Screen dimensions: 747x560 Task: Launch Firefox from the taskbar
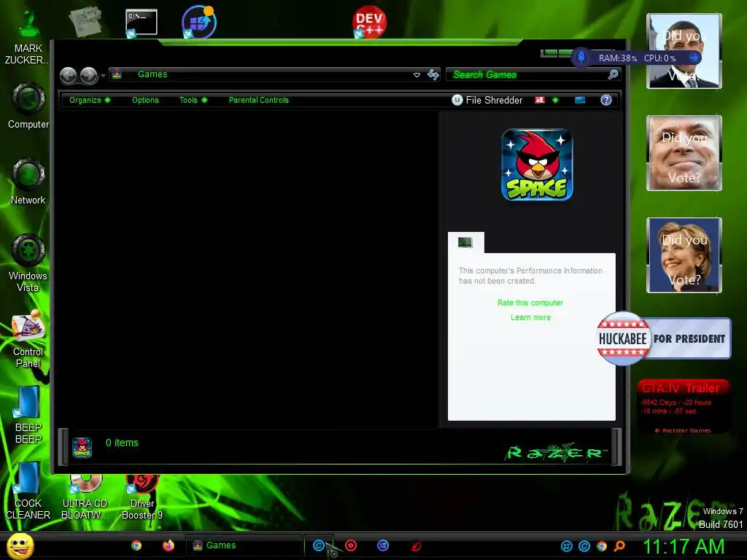(x=169, y=545)
